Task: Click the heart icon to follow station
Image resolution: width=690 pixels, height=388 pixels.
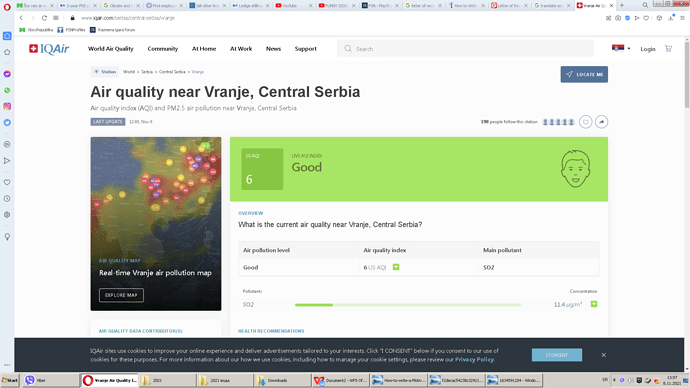Action: coord(585,122)
